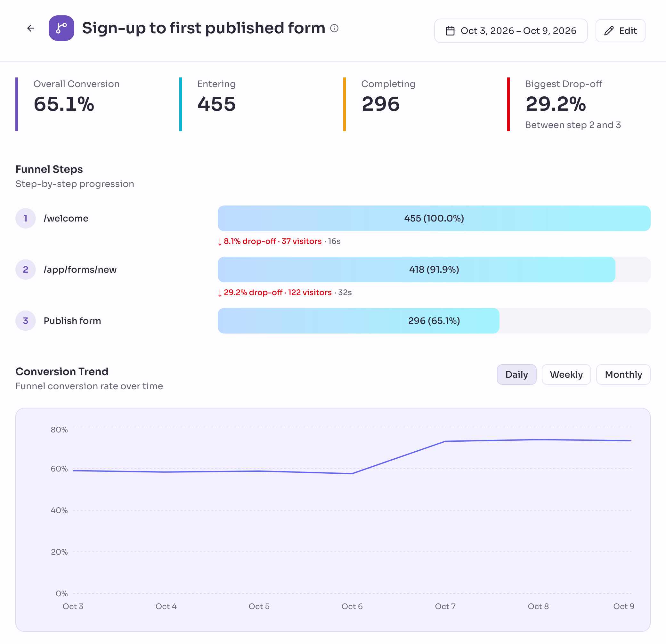Screen dimensions: 666x644
Task: Click the Entering 455 value
Action: (x=216, y=104)
